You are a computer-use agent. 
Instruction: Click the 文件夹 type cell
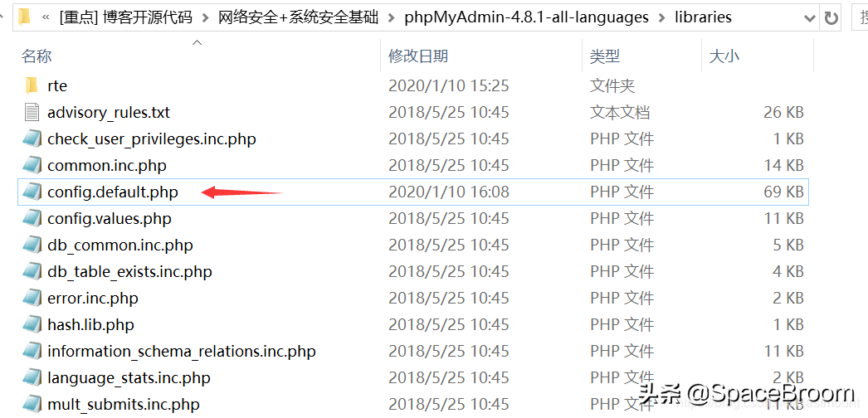coord(612,85)
